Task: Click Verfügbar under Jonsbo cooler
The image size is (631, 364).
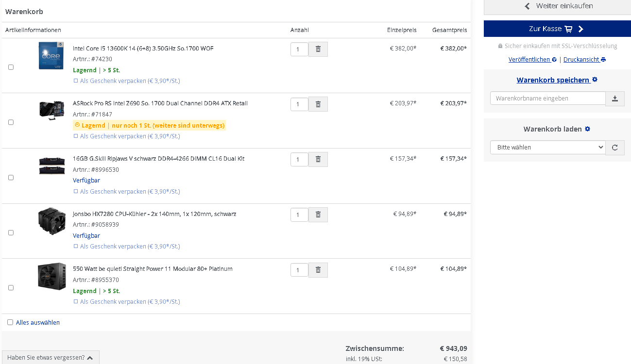Action: [x=86, y=236]
